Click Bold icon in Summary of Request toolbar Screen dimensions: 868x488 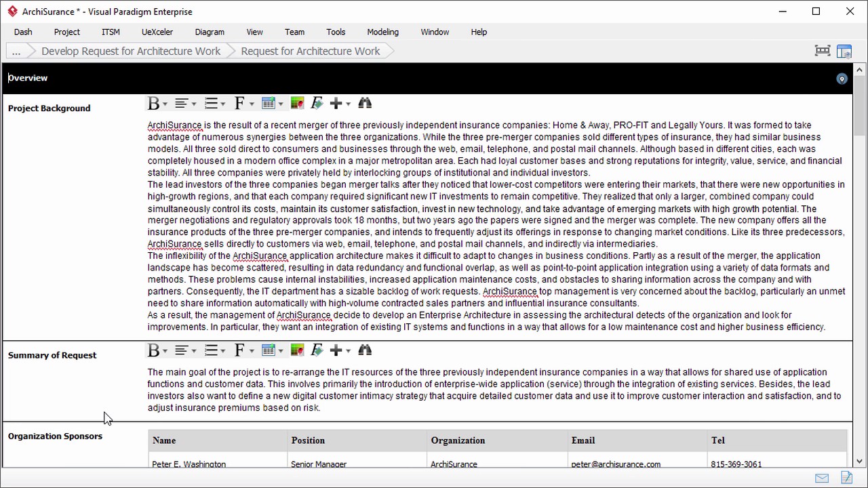(154, 350)
